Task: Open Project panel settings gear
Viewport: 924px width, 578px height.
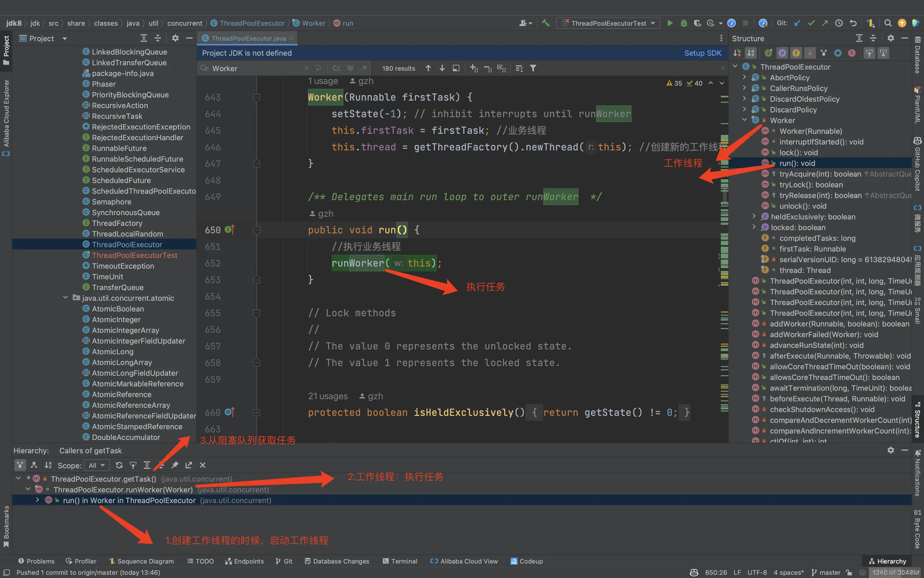Action: click(175, 38)
